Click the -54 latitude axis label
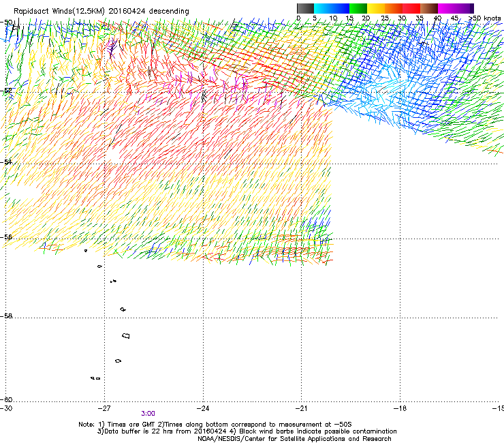The height and width of the screenshot is (443, 504). pos(6,162)
